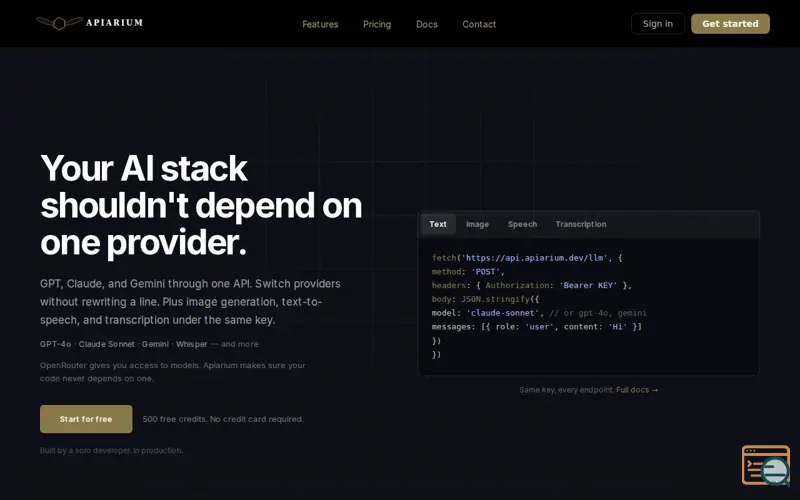Click the 'Built by a solo developer' text
This screenshot has width=800, height=500.
coord(111,451)
